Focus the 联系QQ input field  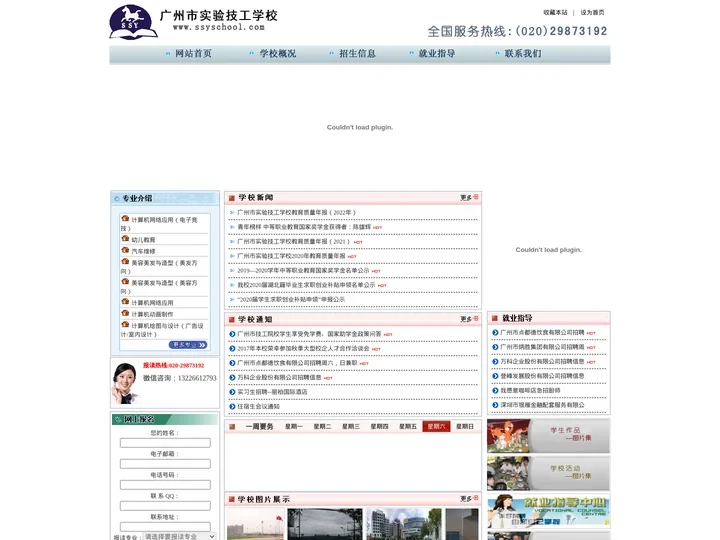point(165,506)
